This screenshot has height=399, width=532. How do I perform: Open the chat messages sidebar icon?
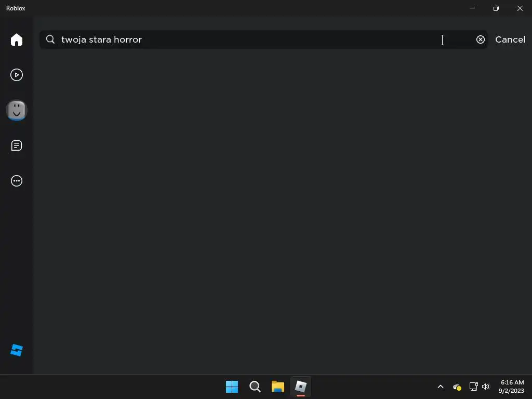point(16,145)
